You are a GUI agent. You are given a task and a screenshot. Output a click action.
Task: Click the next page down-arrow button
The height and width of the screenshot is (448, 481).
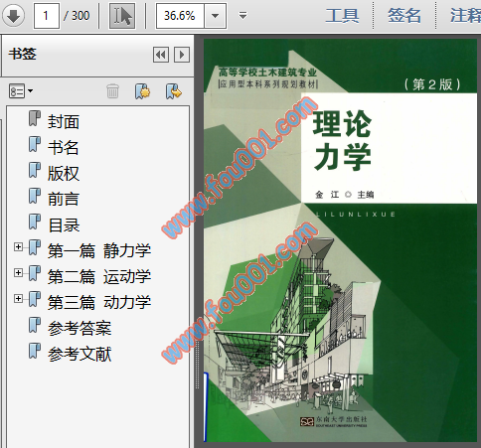(x=13, y=16)
